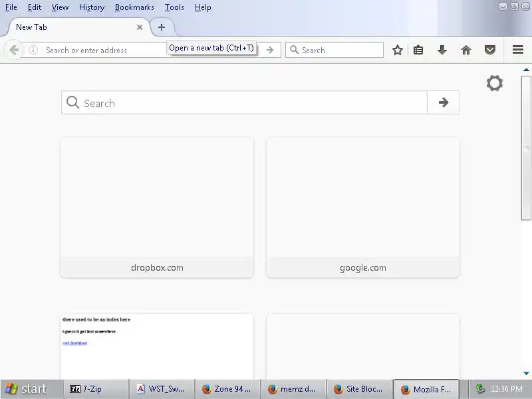Switch to Site Bloc... taskbar window

tap(359, 389)
